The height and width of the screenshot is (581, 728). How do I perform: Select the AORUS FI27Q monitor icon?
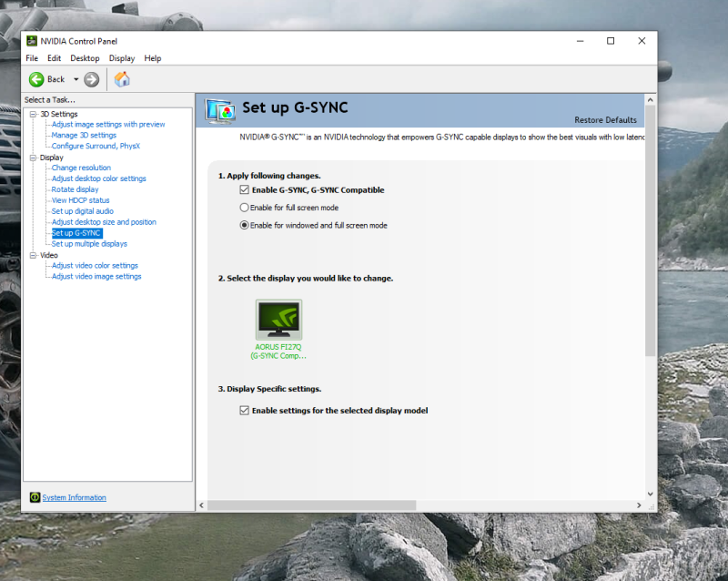click(x=278, y=320)
